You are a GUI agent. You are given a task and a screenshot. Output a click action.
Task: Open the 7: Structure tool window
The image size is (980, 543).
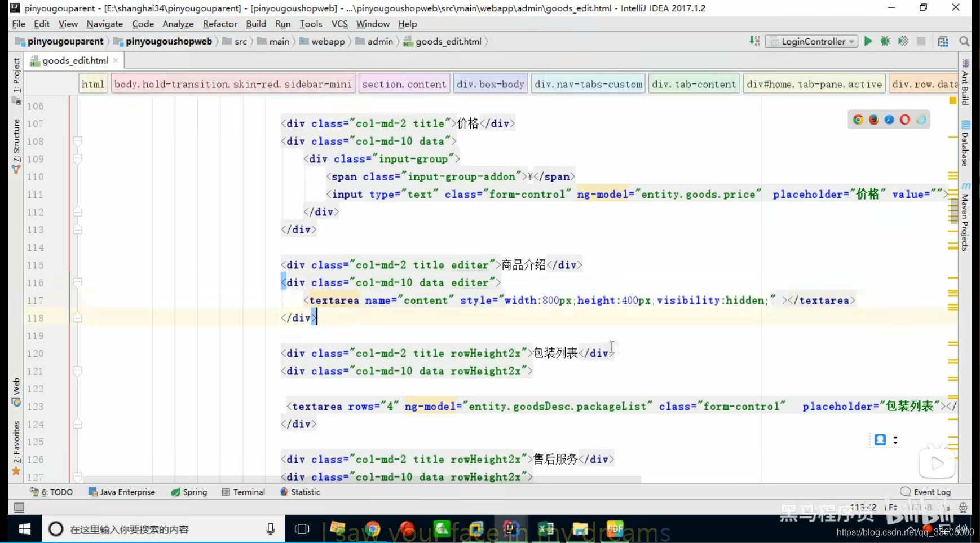pos(16,145)
